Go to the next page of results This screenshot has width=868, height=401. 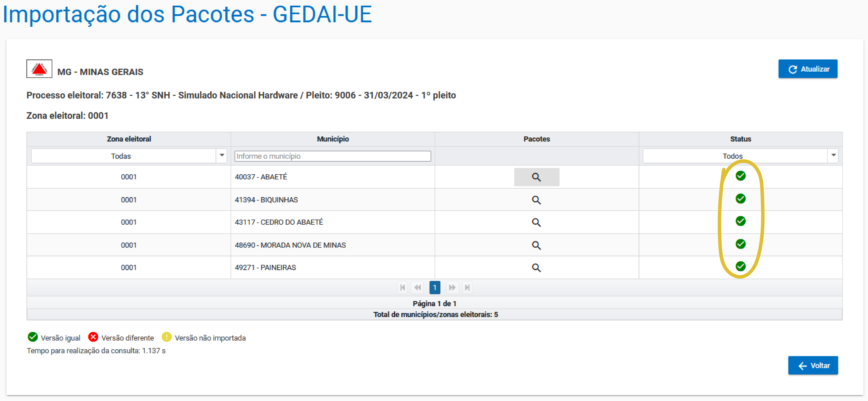(452, 288)
